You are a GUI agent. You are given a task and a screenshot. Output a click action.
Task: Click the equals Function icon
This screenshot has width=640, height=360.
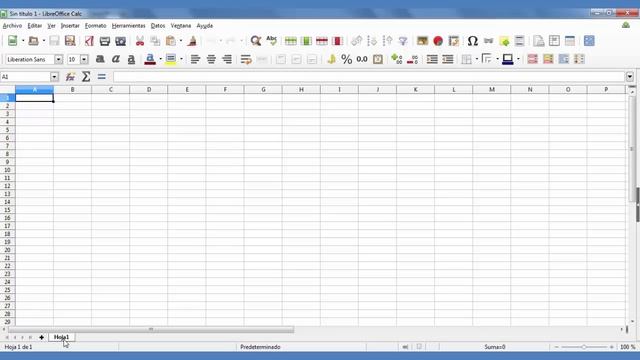pyautogui.click(x=102, y=77)
